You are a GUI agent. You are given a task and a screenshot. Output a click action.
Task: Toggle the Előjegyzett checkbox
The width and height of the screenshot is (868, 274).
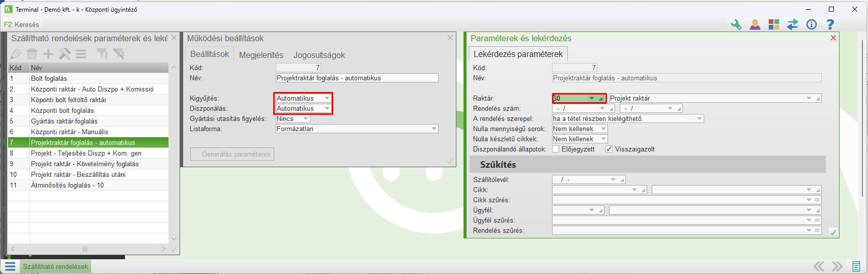pos(556,149)
